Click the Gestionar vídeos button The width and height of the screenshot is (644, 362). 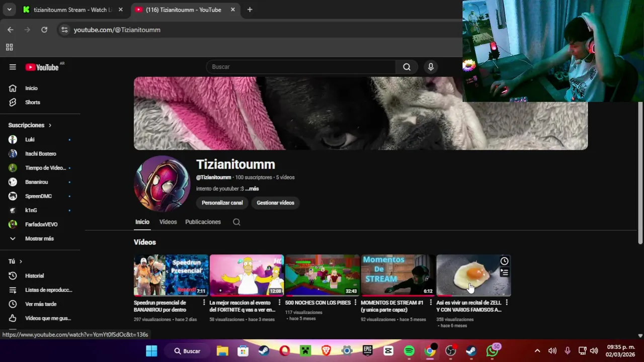[x=275, y=203]
